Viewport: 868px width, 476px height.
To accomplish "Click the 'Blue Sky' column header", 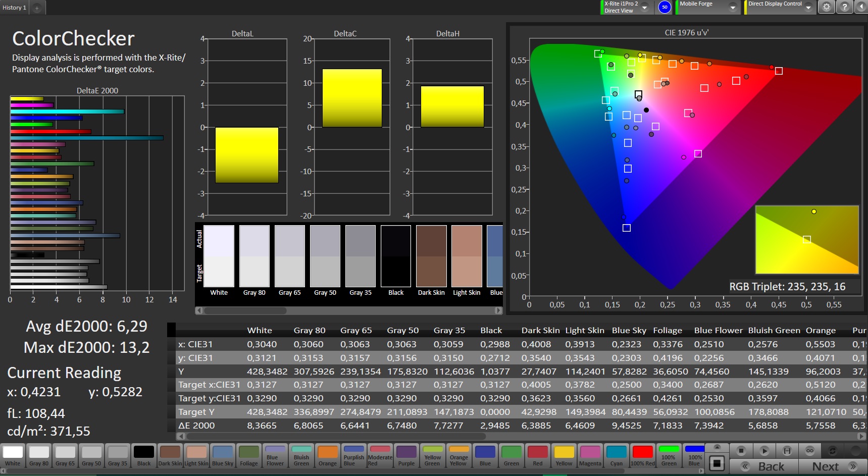I will click(629, 331).
